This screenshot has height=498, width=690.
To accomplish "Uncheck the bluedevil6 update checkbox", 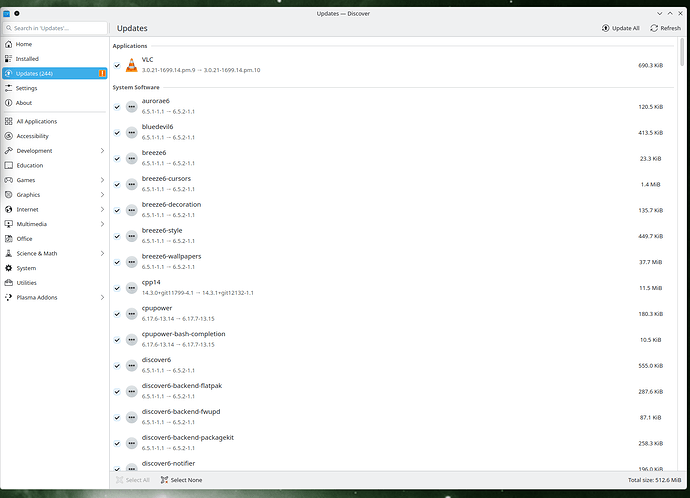I will [x=117, y=133].
